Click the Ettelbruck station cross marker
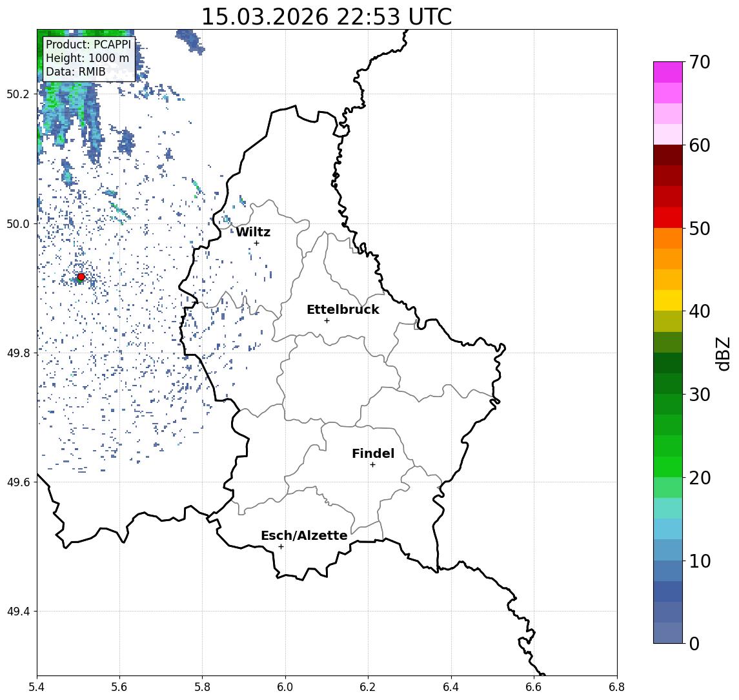Viewport: 739px width, 700px height. pos(327,321)
